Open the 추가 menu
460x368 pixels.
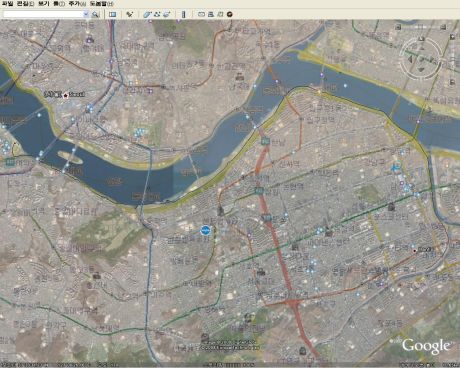click(77, 4)
